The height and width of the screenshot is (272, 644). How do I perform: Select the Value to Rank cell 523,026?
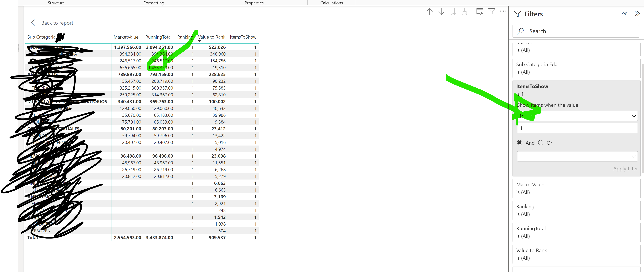[x=217, y=47]
